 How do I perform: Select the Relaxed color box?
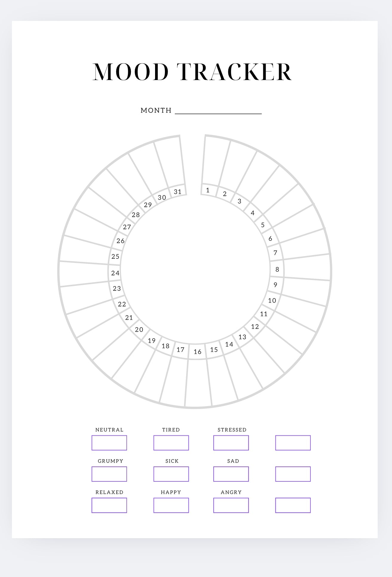pyautogui.click(x=109, y=505)
